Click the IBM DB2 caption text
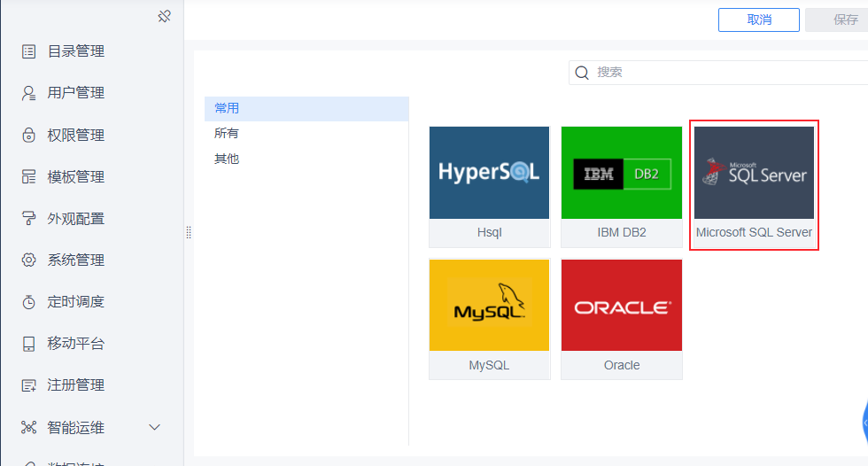This screenshot has width=868, height=466. point(622,232)
